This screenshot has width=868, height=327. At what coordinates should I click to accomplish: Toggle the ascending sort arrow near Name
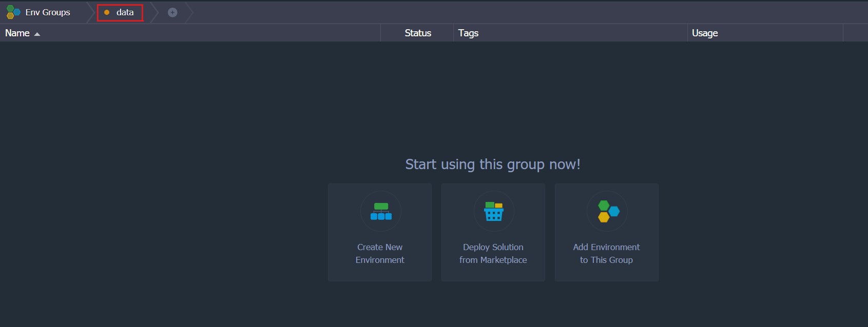click(x=37, y=34)
